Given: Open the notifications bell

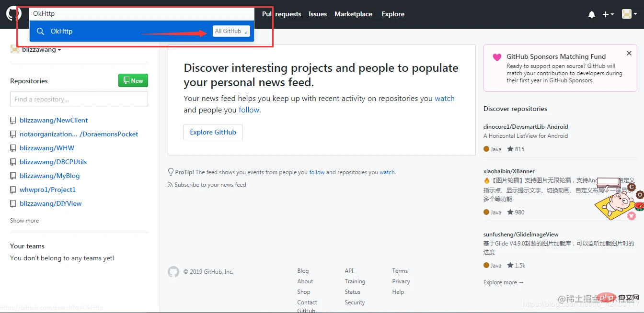Looking at the screenshot, I should pyautogui.click(x=592, y=14).
